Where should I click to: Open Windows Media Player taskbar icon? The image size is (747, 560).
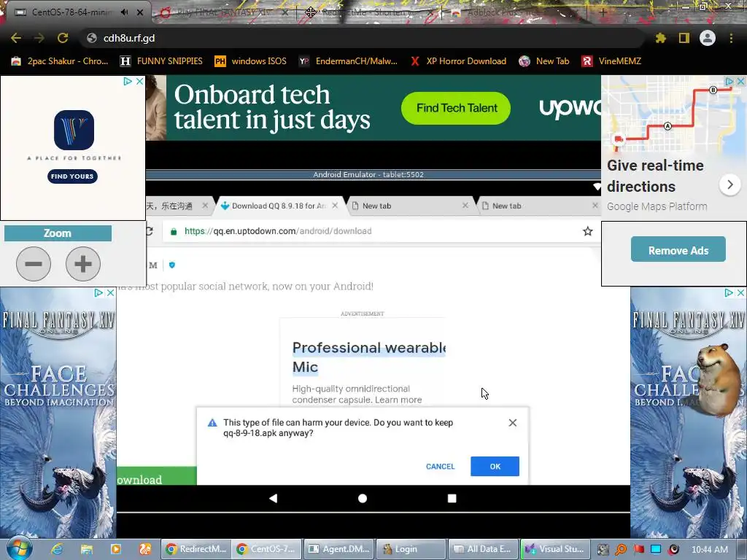coord(116,550)
